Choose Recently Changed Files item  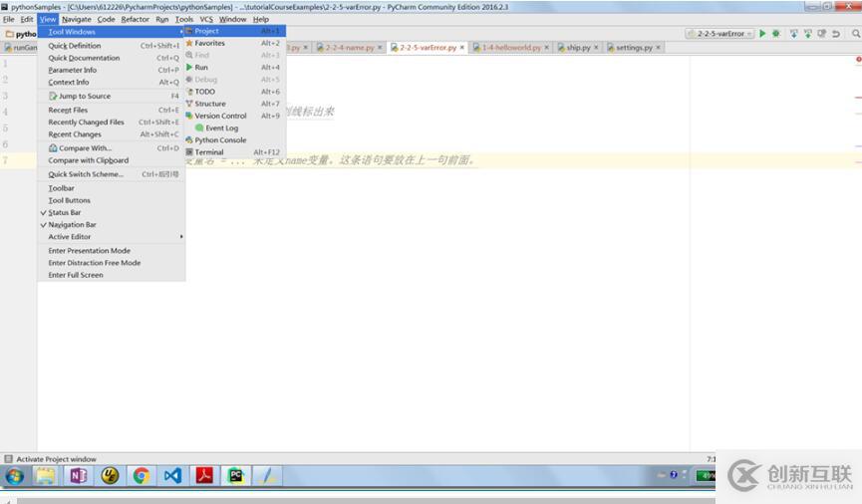click(x=111, y=122)
